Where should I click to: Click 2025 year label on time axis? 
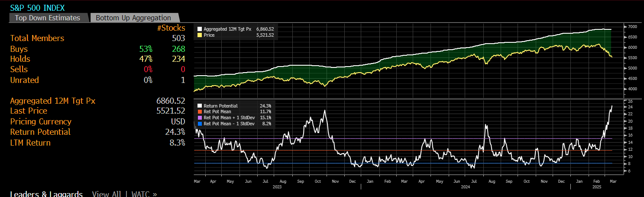click(597, 187)
